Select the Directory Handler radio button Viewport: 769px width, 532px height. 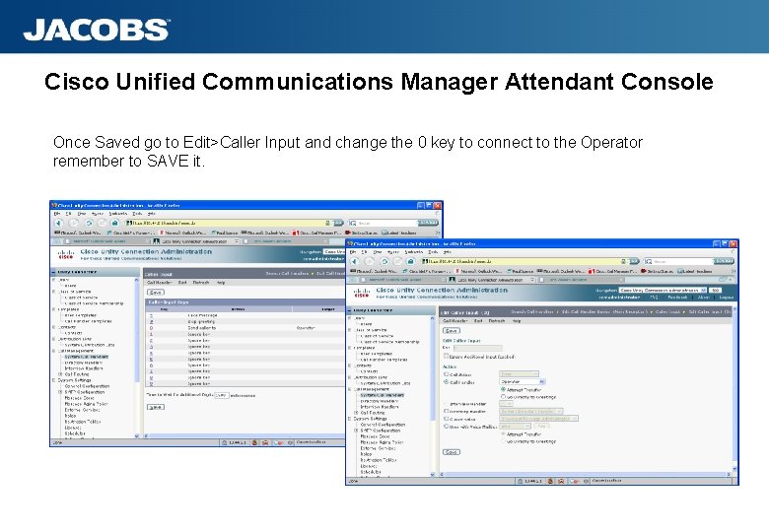pos(447,412)
